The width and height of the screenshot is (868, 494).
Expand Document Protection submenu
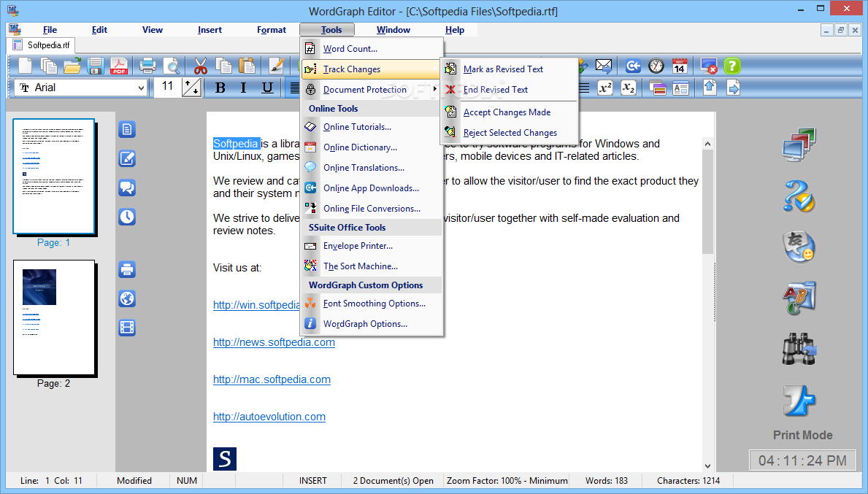click(x=372, y=90)
